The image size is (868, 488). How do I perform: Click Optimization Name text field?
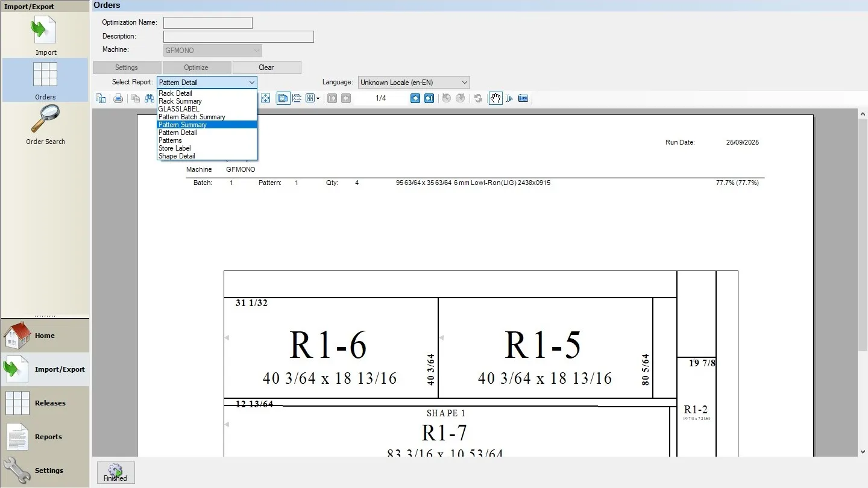pyautogui.click(x=208, y=23)
